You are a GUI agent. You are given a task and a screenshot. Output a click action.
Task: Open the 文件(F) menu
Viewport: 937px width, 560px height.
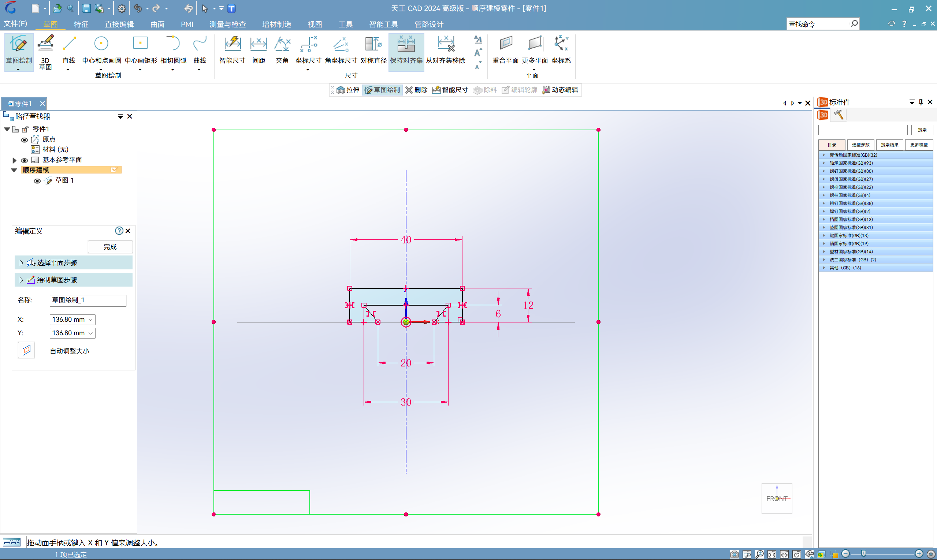(x=15, y=24)
